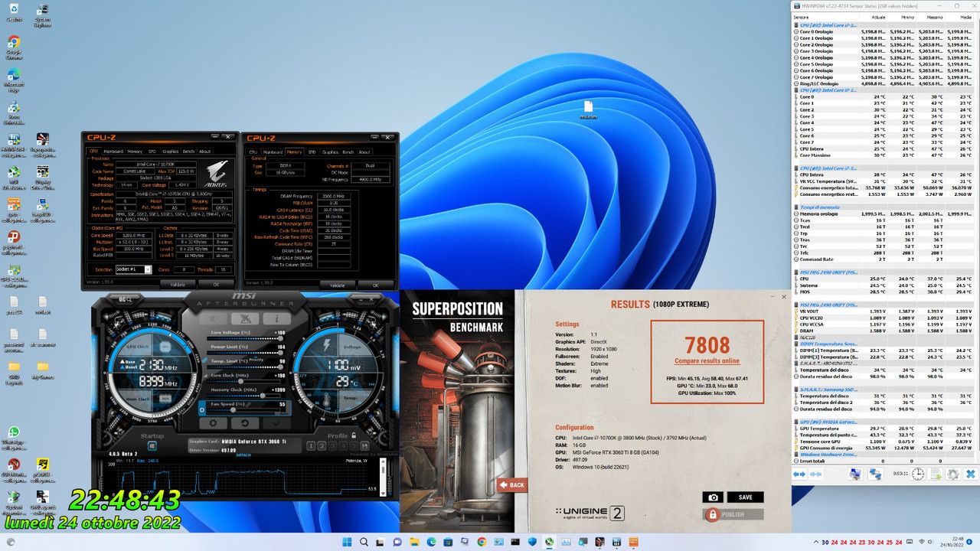Image resolution: width=980 pixels, height=551 pixels.
Task: Open the Kombustor K button in Afterburner
Action: (213, 319)
